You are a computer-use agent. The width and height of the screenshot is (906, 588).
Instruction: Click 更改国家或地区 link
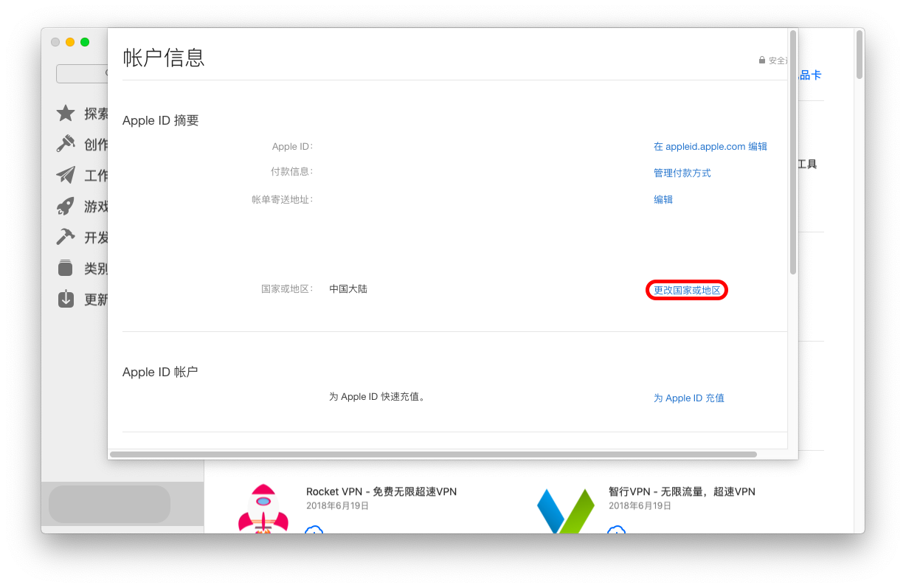[687, 291]
